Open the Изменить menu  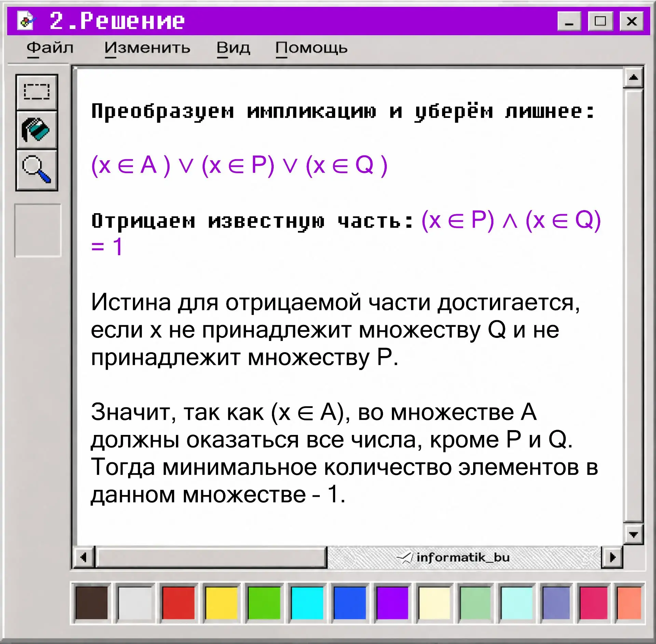coord(147,48)
